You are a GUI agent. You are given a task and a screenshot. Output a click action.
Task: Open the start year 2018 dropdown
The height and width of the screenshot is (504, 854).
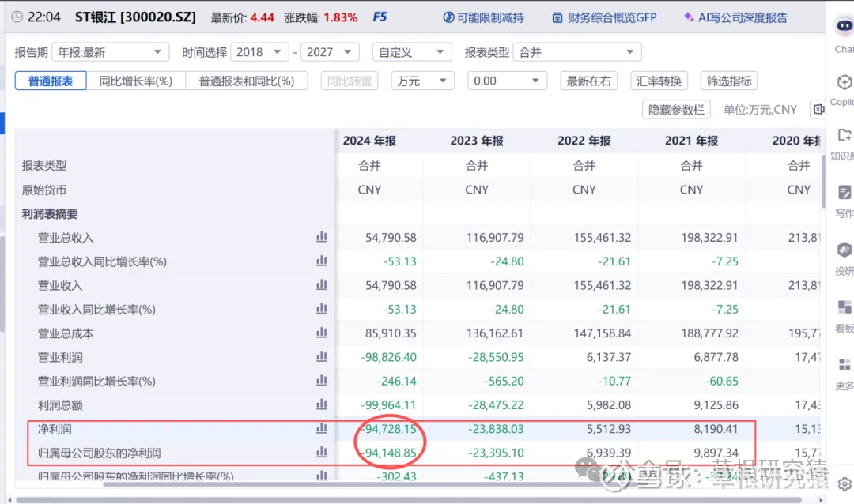259,52
